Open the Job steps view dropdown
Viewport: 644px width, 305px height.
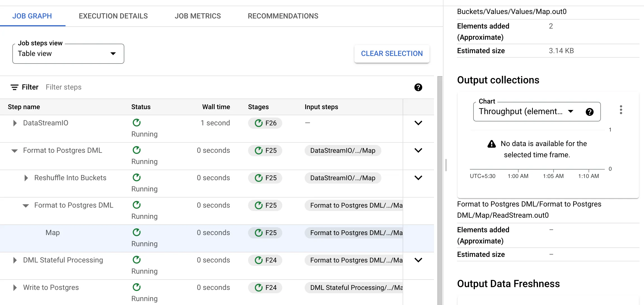pos(68,54)
